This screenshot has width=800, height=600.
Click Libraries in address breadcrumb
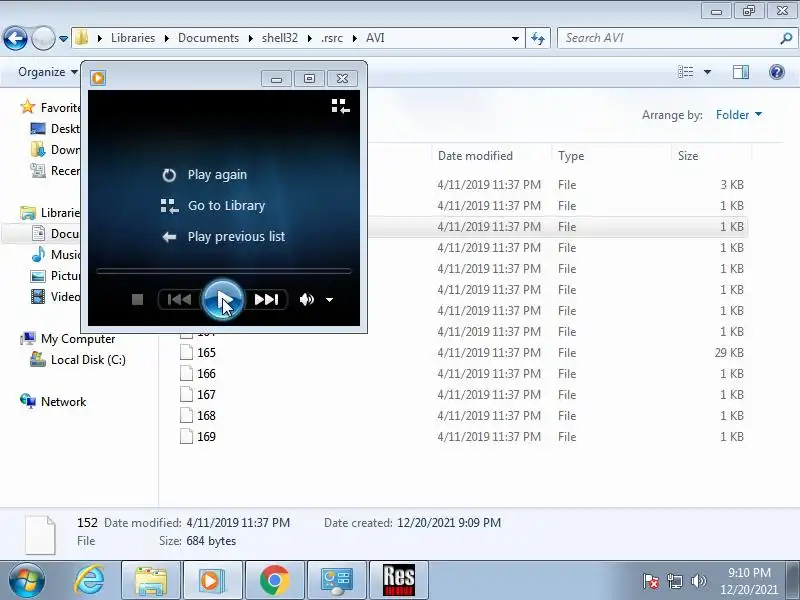(x=133, y=38)
